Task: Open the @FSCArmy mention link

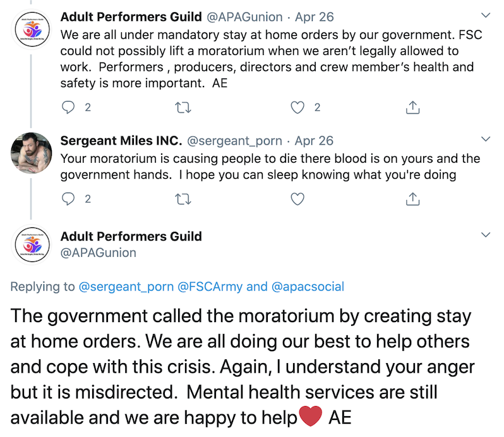Action: point(210,287)
